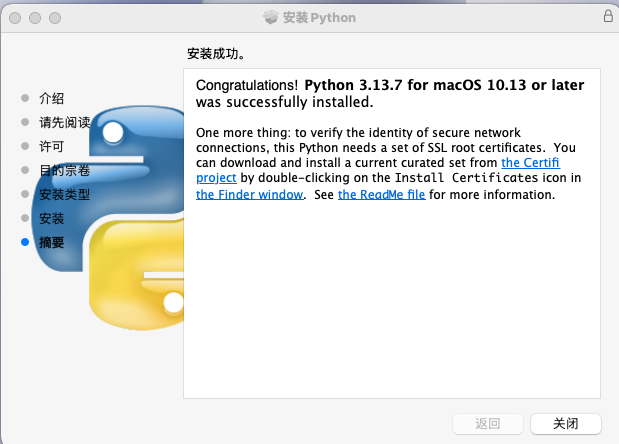Viewport: 619px width, 444px height.
Task: Click the greyed-out 返回 button
Action: pyautogui.click(x=487, y=424)
